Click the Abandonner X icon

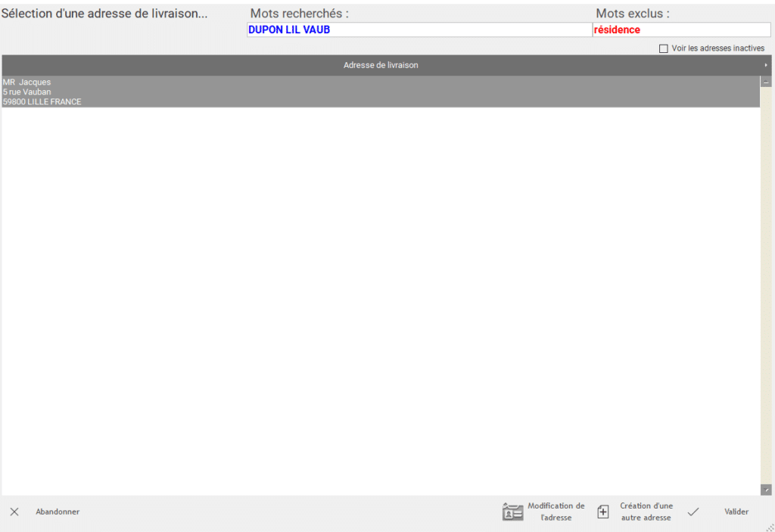point(14,512)
